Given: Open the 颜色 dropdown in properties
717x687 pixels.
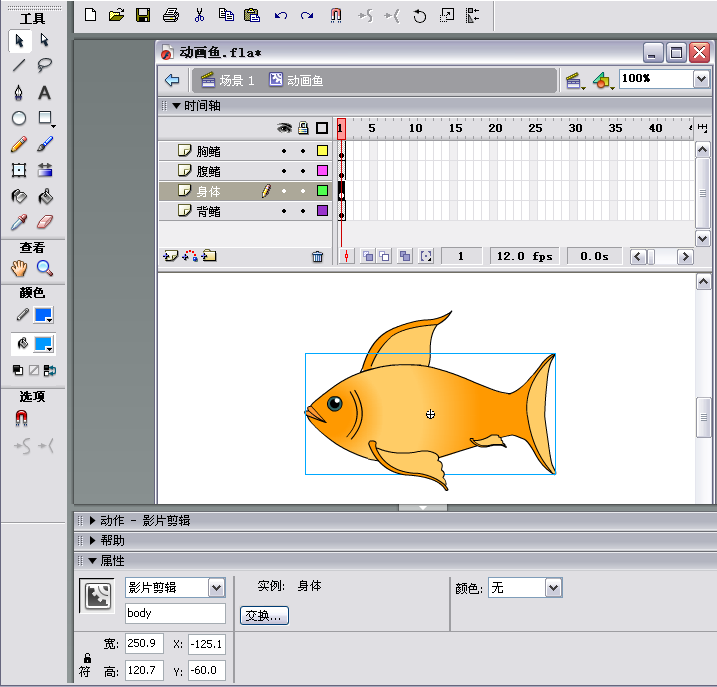Looking at the screenshot, I should click(554, 588).
